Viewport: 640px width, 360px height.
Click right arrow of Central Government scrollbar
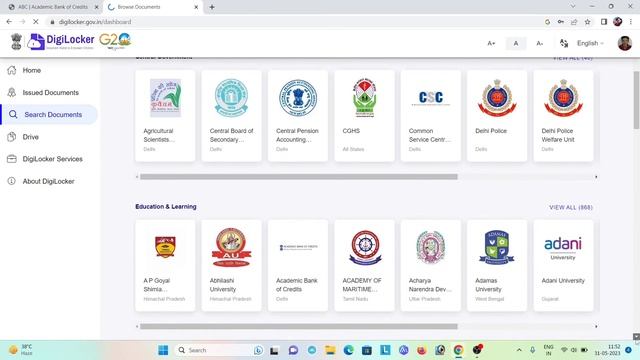point(596,177)
